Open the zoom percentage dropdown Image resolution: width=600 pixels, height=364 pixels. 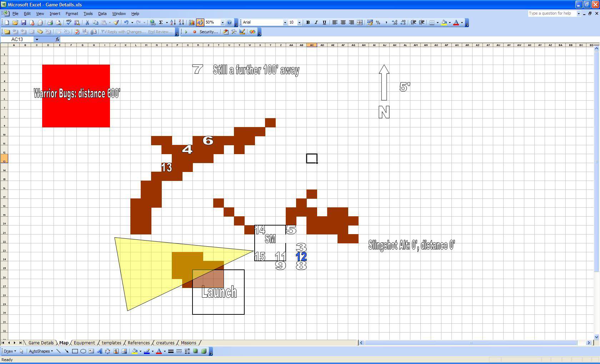tap(222, 22)
